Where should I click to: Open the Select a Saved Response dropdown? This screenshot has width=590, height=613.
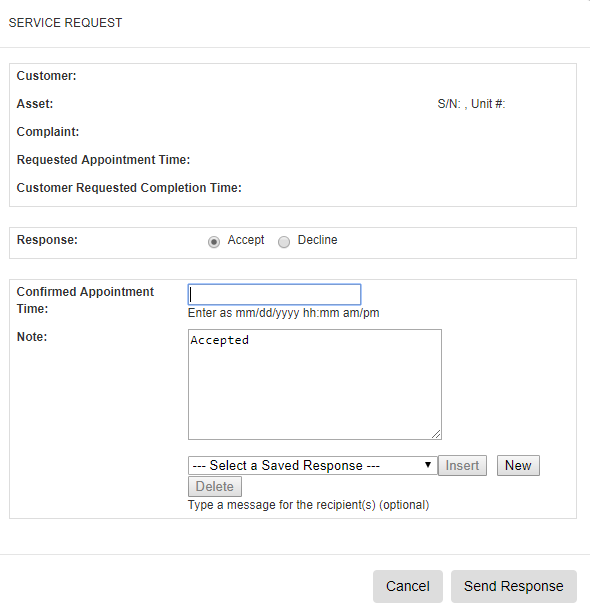312,466
